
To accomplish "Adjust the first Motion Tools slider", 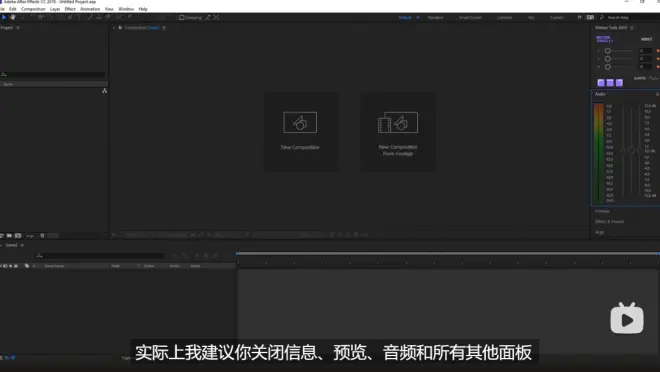I will (x=607, y=50).
